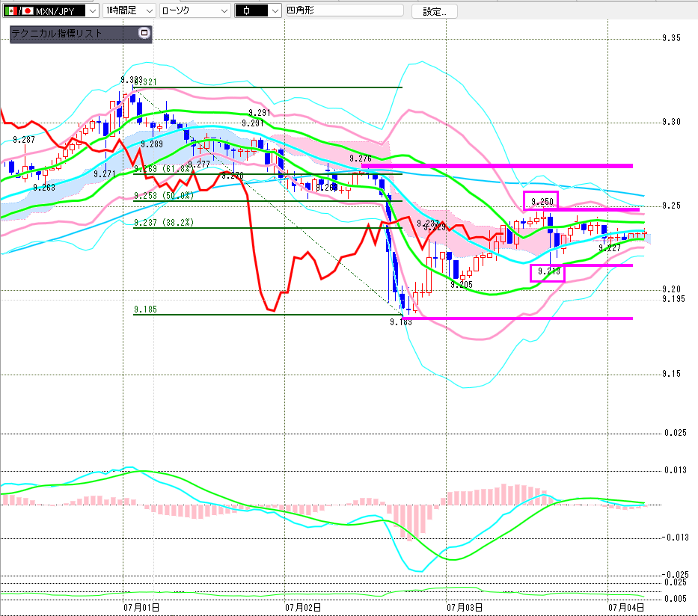Maximize the テクニカル指標リスト panel using its square icon
Image resolution: width=698 pixels, height=616 pixels.
[144, 32]
